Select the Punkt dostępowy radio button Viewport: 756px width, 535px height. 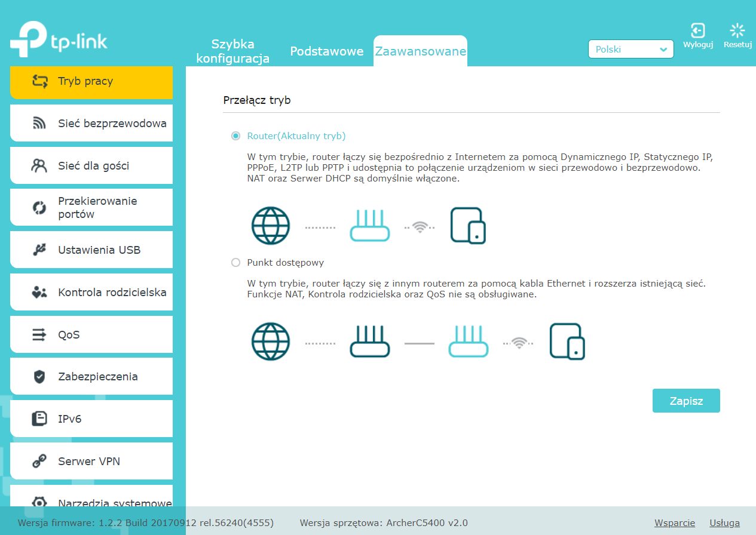[235, 263]
